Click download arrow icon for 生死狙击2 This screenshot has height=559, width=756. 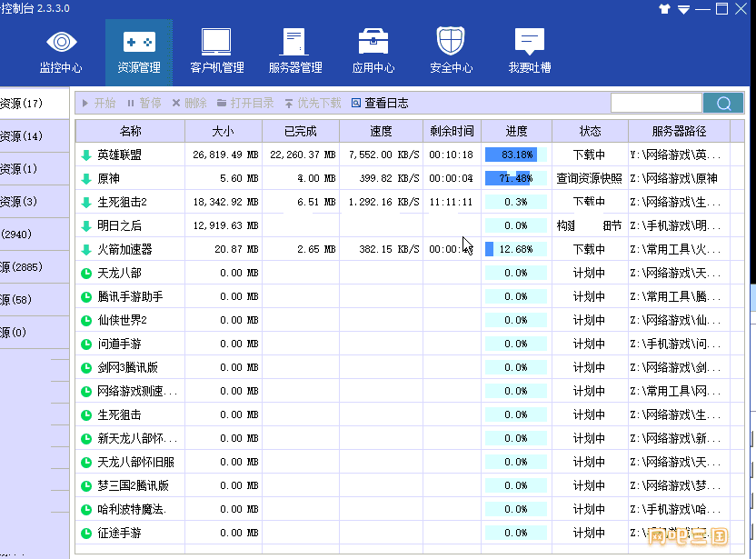(86, 202)
